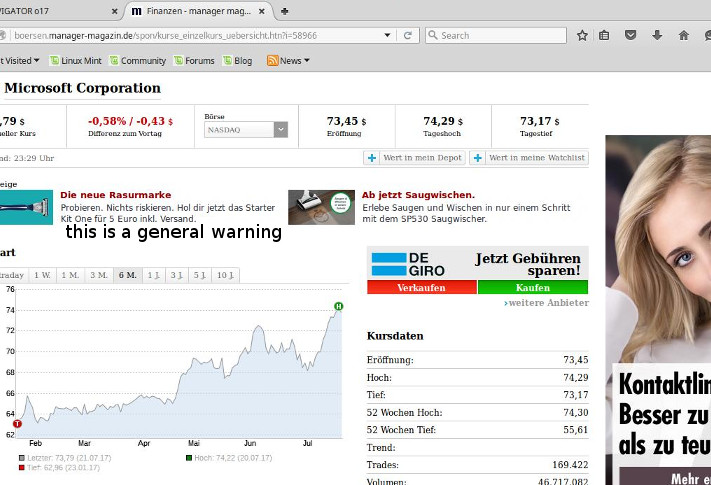The height and width of the screenshot is (485, 711).
Task: Click the vacuum mop advertisement thumbnail
Action: click(321, 207)
